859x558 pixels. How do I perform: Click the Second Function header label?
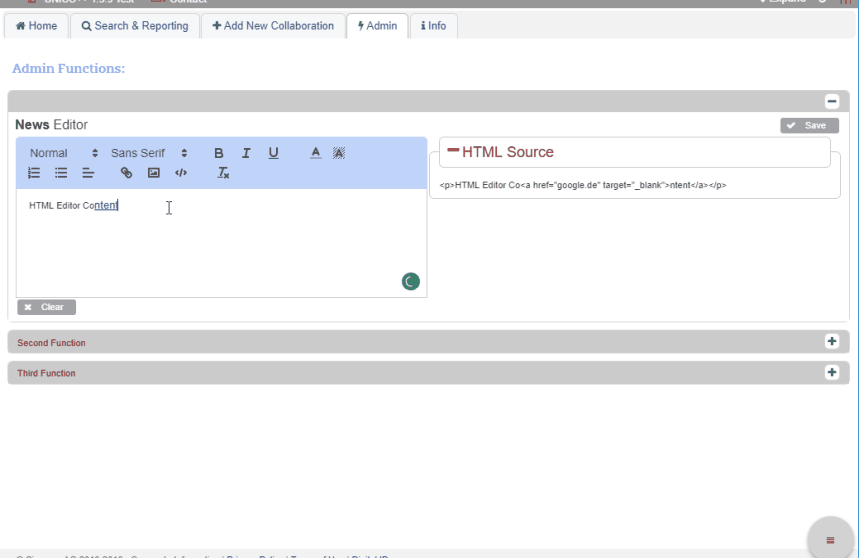coord(51,343)
